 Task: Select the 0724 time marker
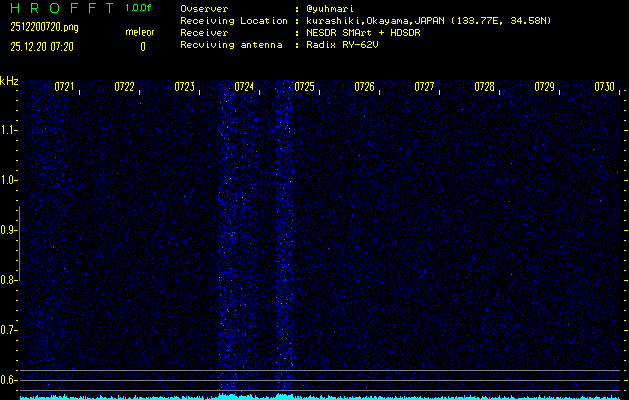[244, 87]
